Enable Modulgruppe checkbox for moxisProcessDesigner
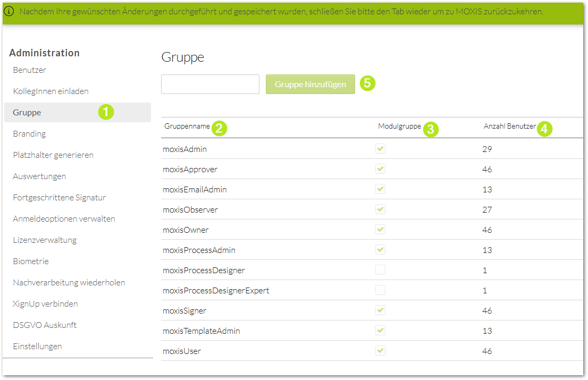The height and width of the screenshot is (380, 588). 380,270
